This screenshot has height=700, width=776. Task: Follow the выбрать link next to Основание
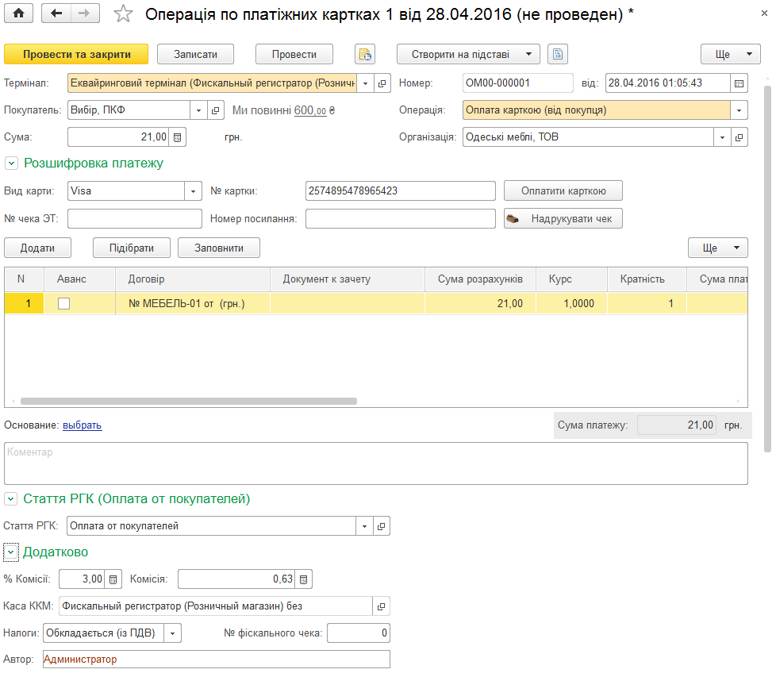[x=83, y=425]
